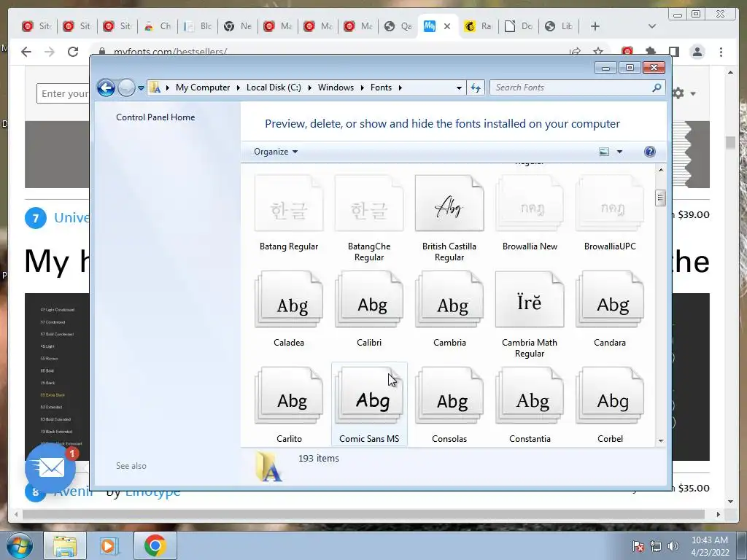Viewport: 747px width, 560px height.
Task: Click the fonts list scrollbar up arrow
Action: click(661, 170)
